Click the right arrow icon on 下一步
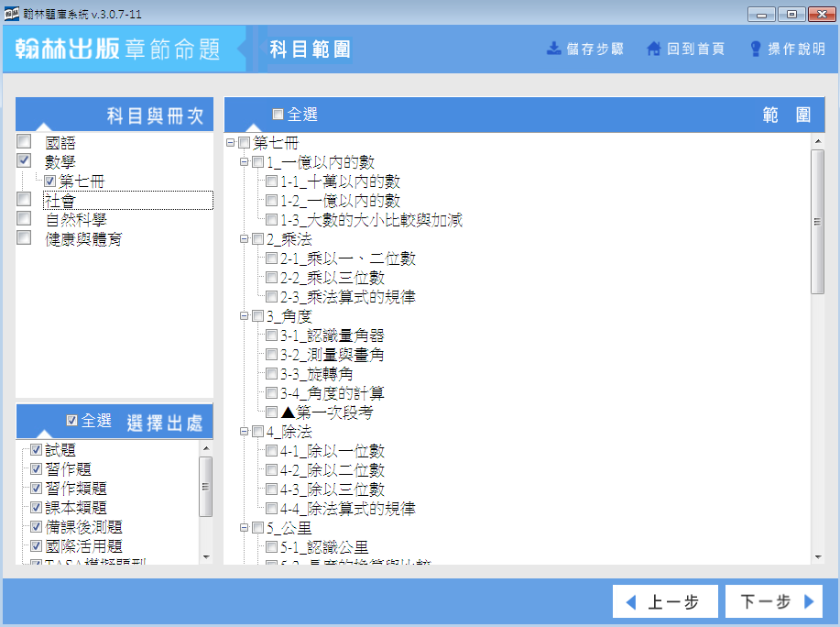The width and height of the screenshot is (840, 627). click(x=808, y=602)
